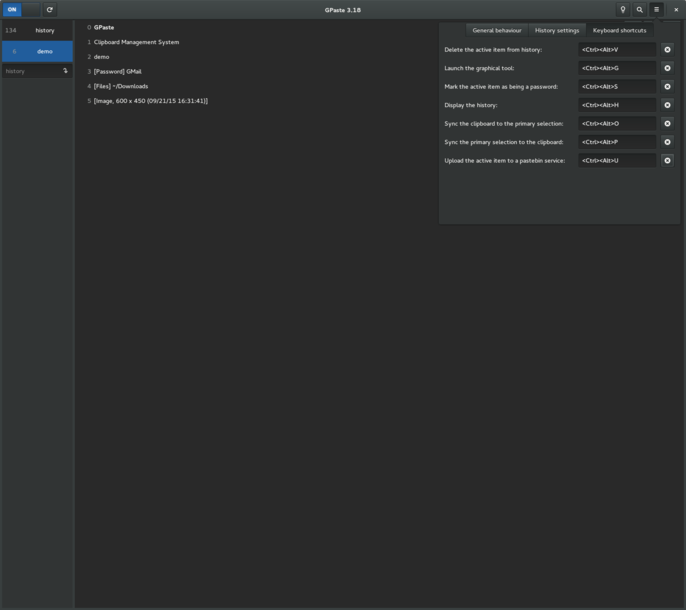Click the switch icon in history name field
The width and height of the screenshot is (686, 610).
click(x=66, y=71)
